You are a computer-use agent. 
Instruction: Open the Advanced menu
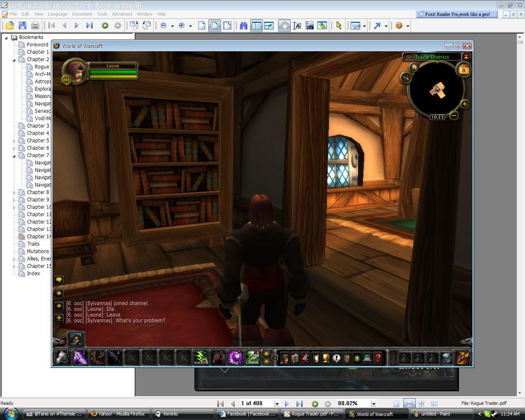[122, 14]
